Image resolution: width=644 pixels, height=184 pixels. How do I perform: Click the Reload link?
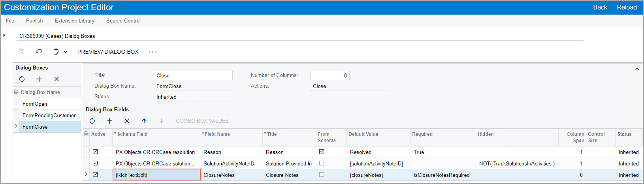627,7
